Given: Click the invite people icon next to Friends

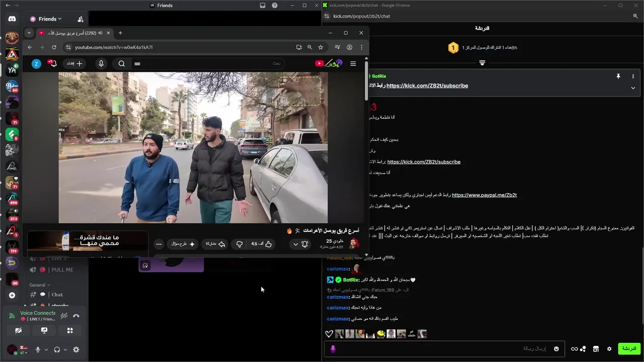Looking at the screenshot, I should tap(80, 19).
